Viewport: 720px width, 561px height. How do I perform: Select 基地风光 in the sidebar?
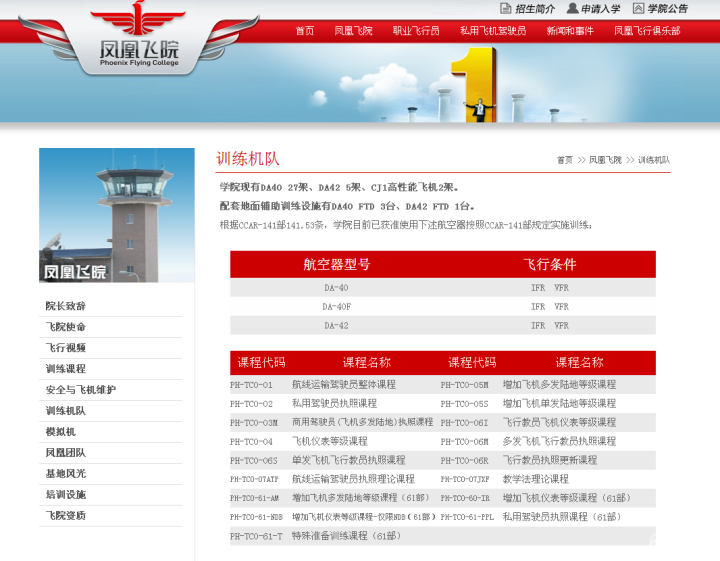[x=65, y=473]
